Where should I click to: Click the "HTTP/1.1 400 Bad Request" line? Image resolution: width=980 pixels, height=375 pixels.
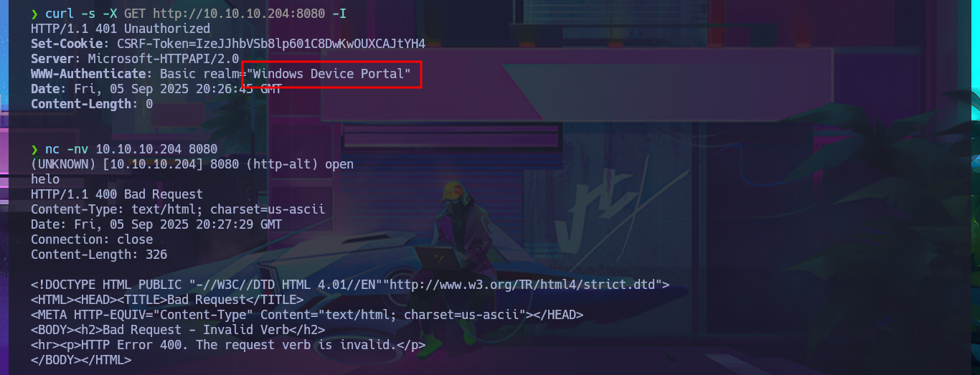(117, 194)
